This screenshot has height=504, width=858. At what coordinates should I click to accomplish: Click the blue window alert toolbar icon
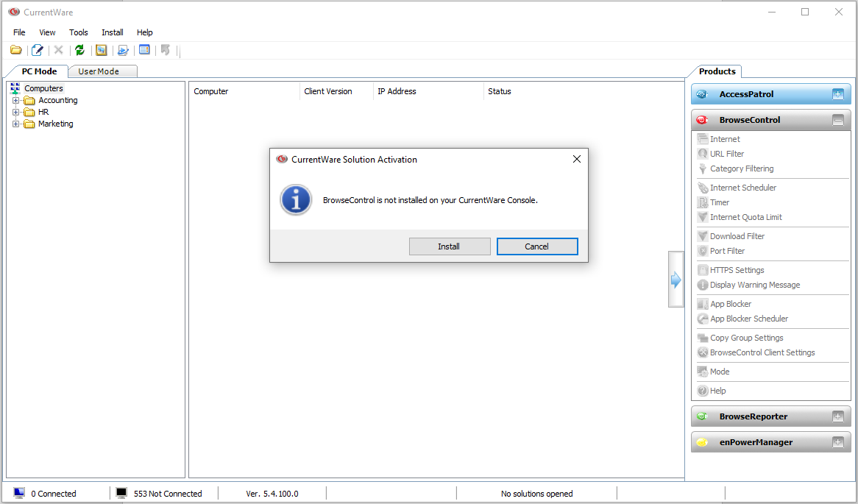coord(144,50)
